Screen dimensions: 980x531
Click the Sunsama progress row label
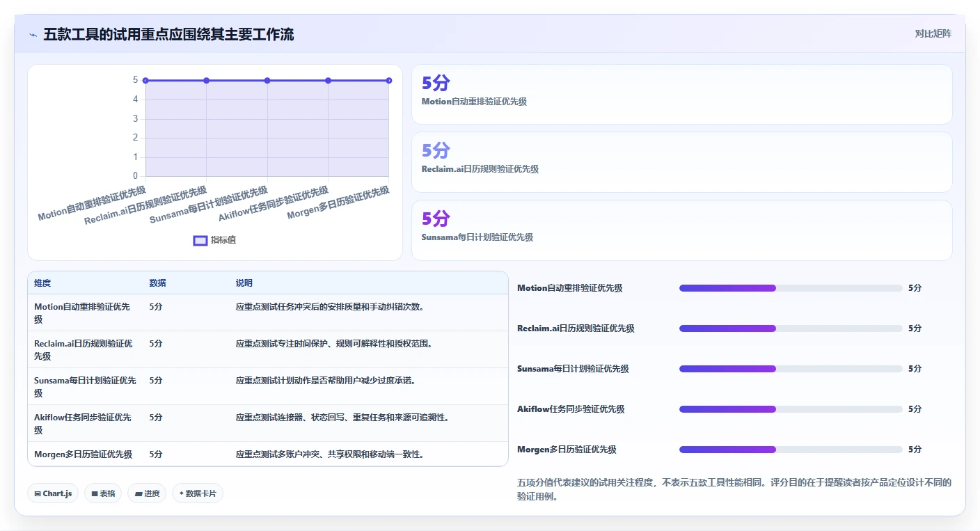(x=573, y=369)
